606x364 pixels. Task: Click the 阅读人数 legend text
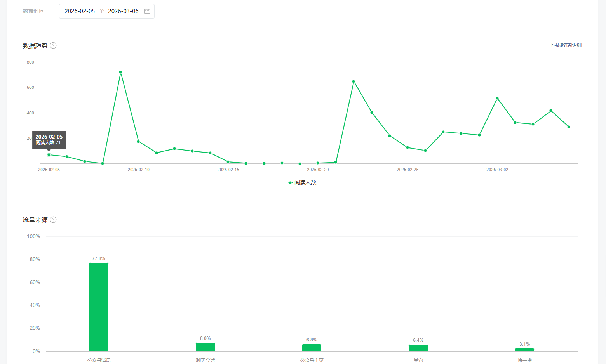(x=305, y=182)
